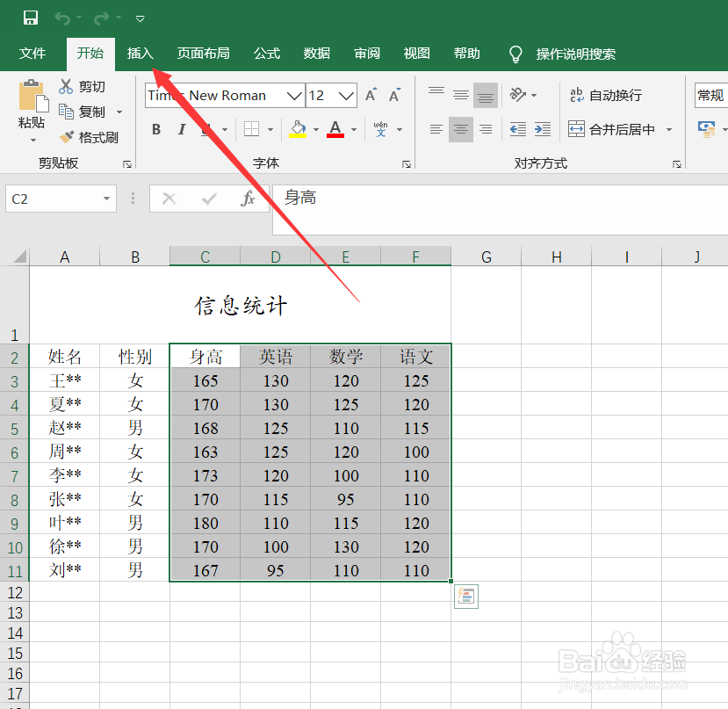Open the insert function fx icon

point(248,199)
